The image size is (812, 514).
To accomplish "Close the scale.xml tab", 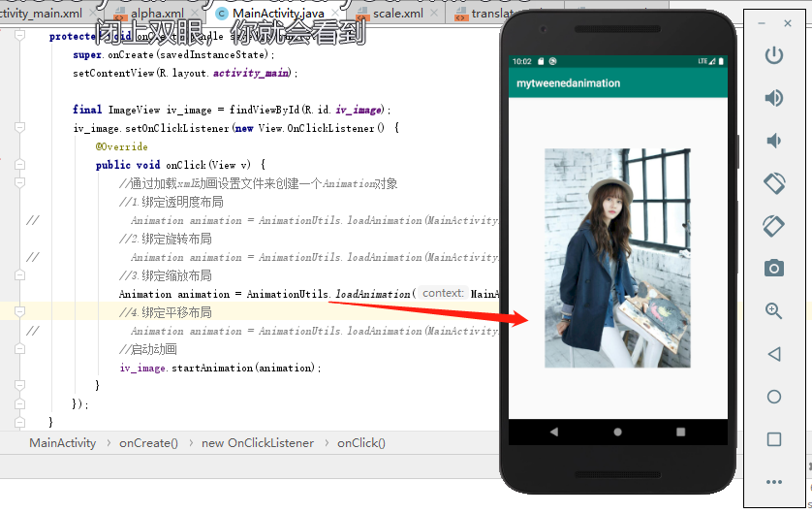I will coord(434,13).
